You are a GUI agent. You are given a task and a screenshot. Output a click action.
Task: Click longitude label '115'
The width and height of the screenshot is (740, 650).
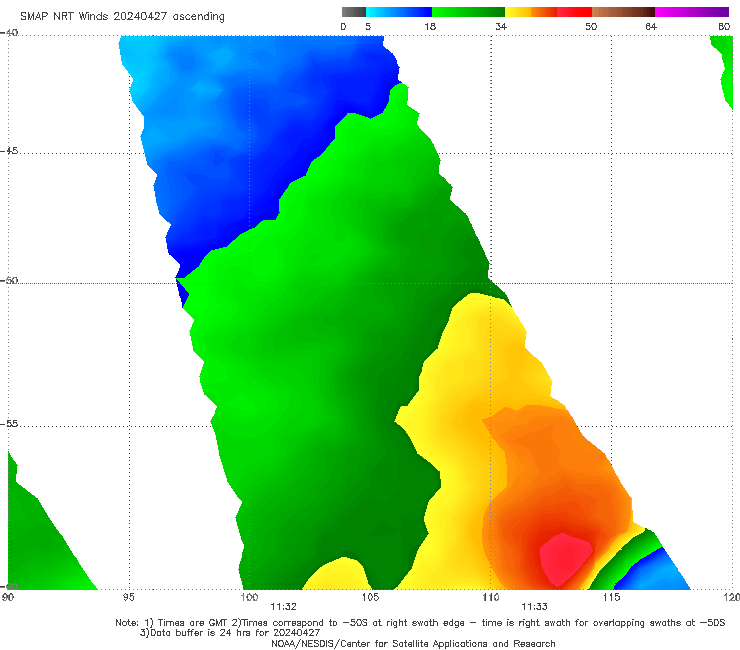(612, 597)
